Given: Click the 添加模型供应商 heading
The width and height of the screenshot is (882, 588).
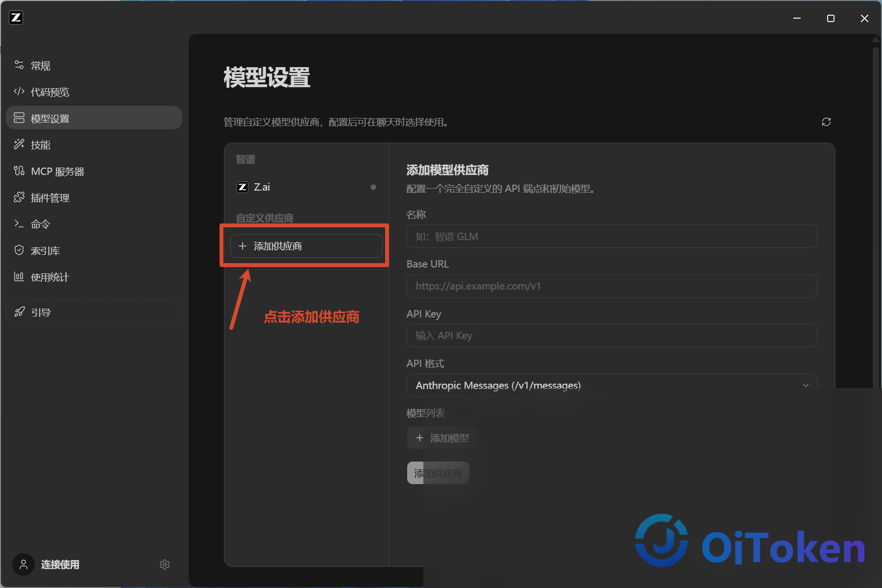Looking at the screenshot, I should click(447, 170).
